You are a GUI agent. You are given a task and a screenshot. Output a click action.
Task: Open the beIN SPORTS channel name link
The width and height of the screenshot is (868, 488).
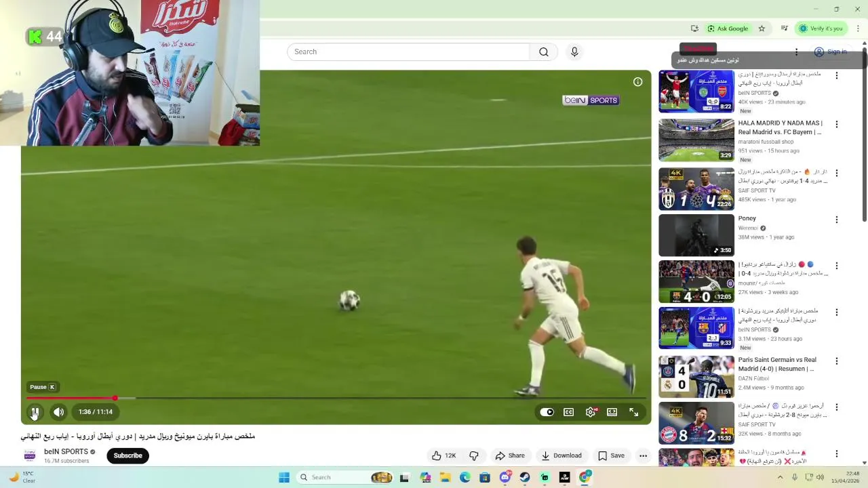click(66, 451)
